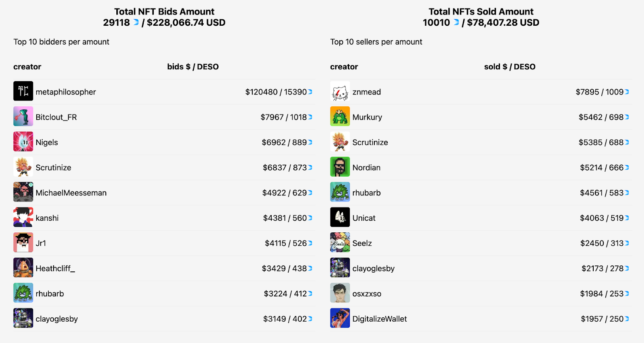Click Murkury's green frog avatar
The image size is (644, 343).
click(x=340, y=117)
